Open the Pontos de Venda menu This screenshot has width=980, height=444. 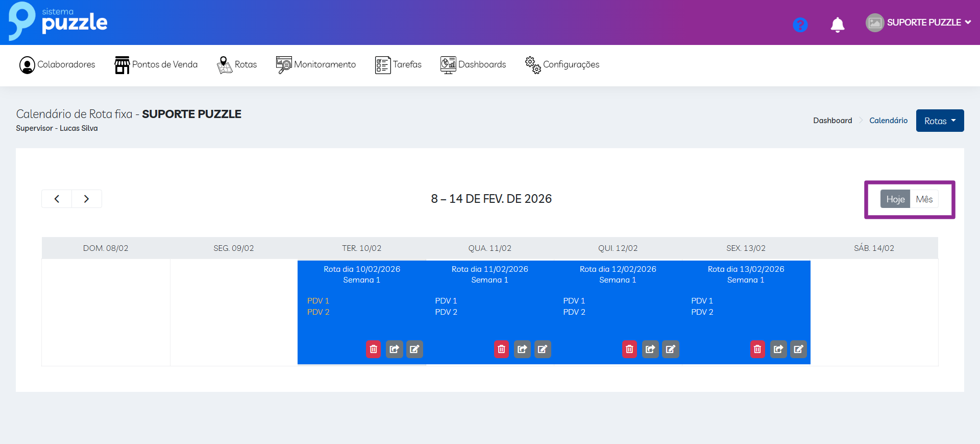click(156, 65)
